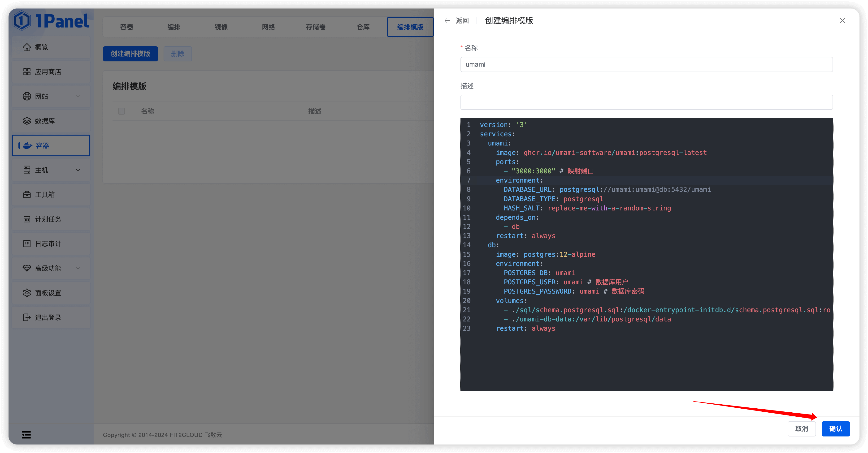Click the DATABASE_URL line in editor

[607, 190]
